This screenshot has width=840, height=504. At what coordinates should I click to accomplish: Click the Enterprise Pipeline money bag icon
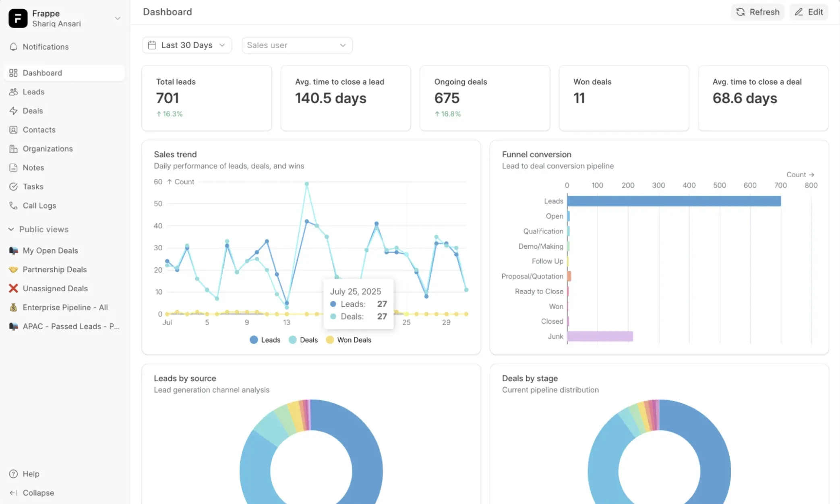[x=13, y=307]
